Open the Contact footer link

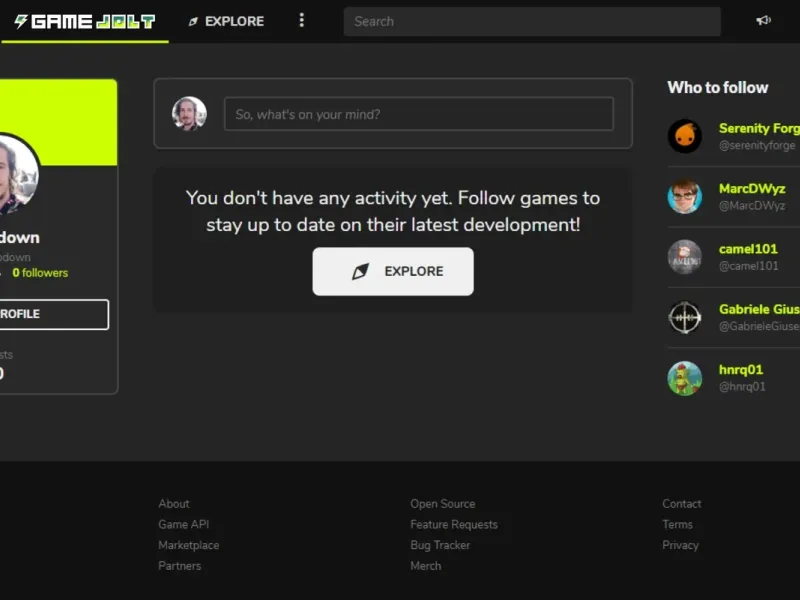click(682, 504)
